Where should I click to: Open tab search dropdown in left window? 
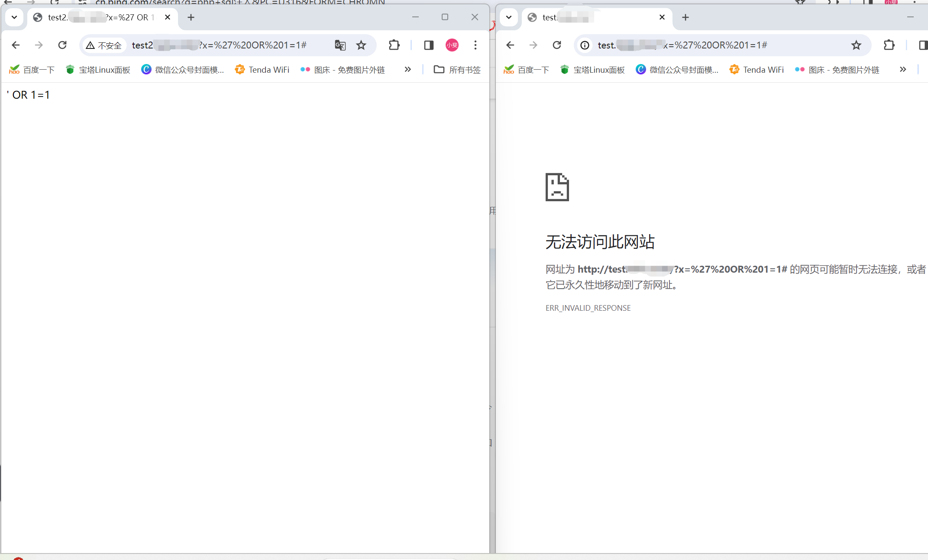point(14,17)
